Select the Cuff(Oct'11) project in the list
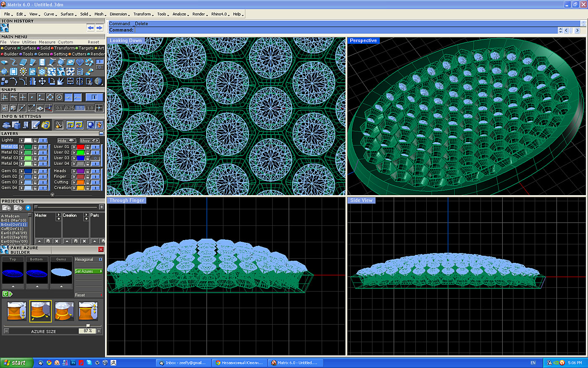Viewport: 588px width, 368px height. 13,229
